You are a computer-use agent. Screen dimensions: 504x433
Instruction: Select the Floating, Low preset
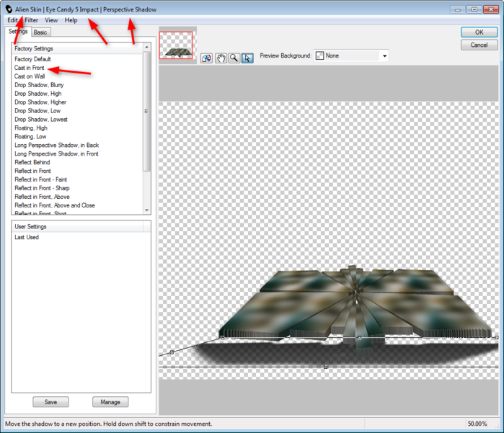coord(30,136)
